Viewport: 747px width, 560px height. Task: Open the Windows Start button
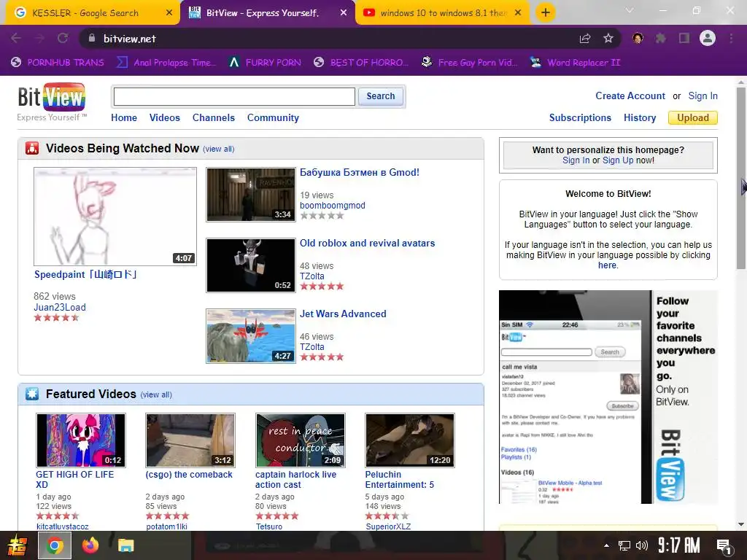(x=17, y=545)
